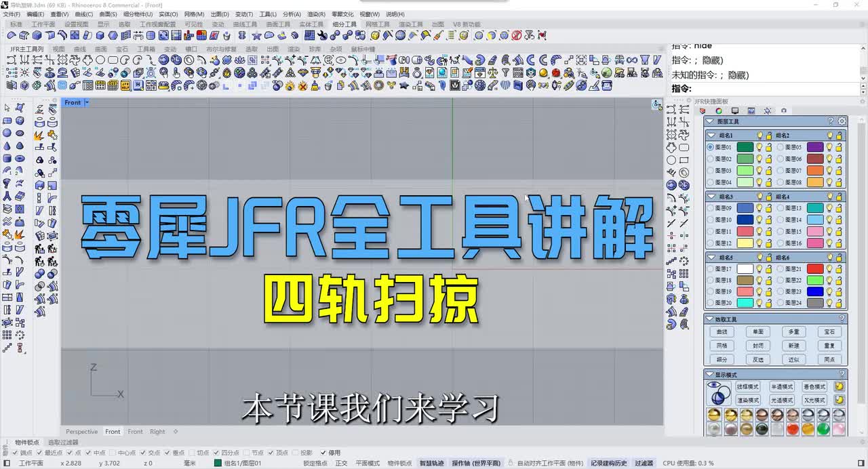This screenshot has height=469, width=868.
Task: Click the 线框模式 display button
Action: pyautogui.click(x=748, y=386)
